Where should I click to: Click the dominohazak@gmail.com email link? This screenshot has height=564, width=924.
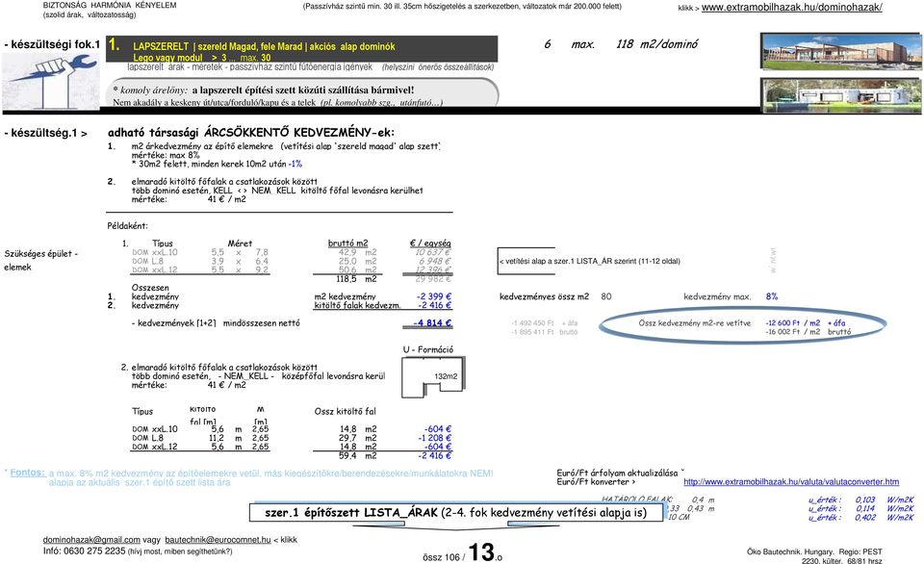(91, 539)
